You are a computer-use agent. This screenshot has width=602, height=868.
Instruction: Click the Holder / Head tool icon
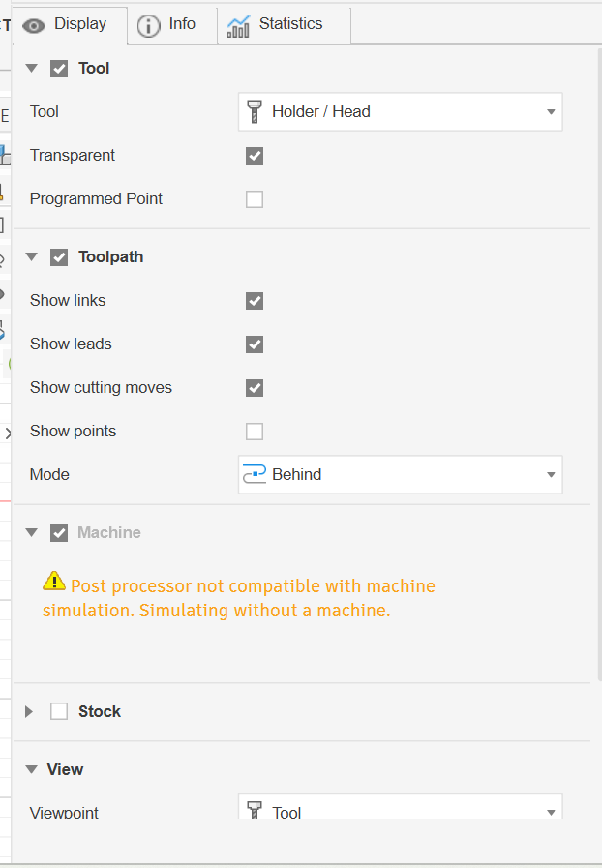256,112
